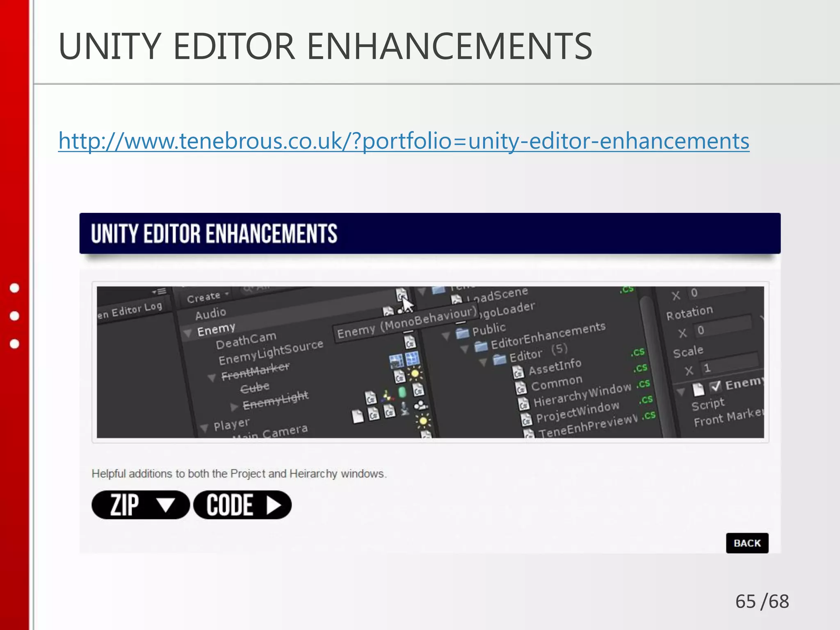
Task: Click the green .cs label beside AssetInfo
Action: 638,352
